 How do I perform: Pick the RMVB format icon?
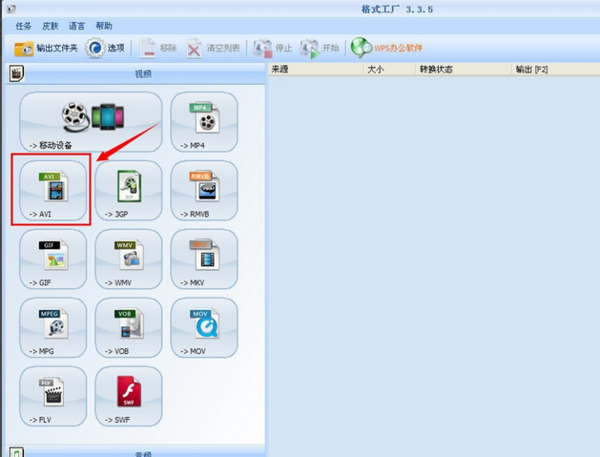point(204,190)
